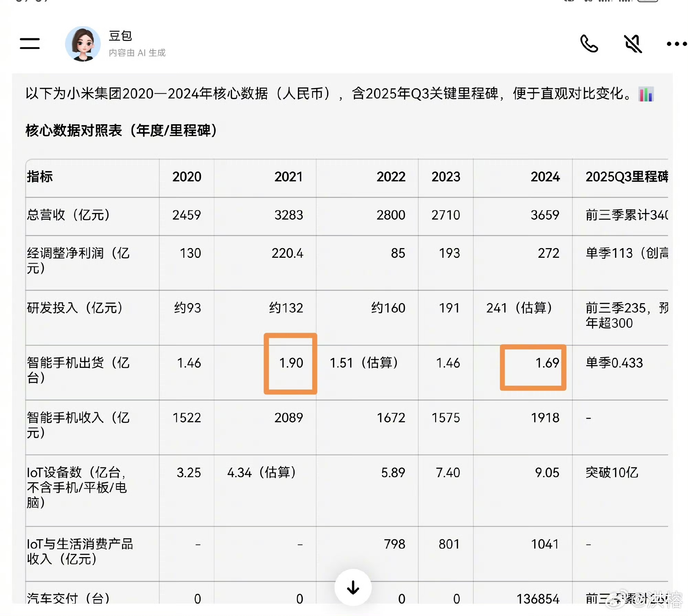The width and height of the screenshot is (688, 616).
Task: Click the highlighted 1.90 shipment cell
Action: 291,363
